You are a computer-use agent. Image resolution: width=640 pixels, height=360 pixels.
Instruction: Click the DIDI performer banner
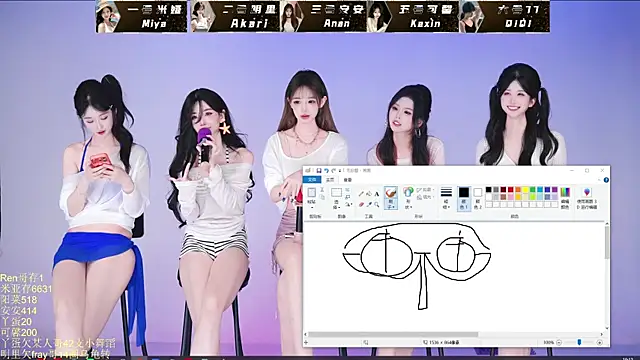pos(504,17)
